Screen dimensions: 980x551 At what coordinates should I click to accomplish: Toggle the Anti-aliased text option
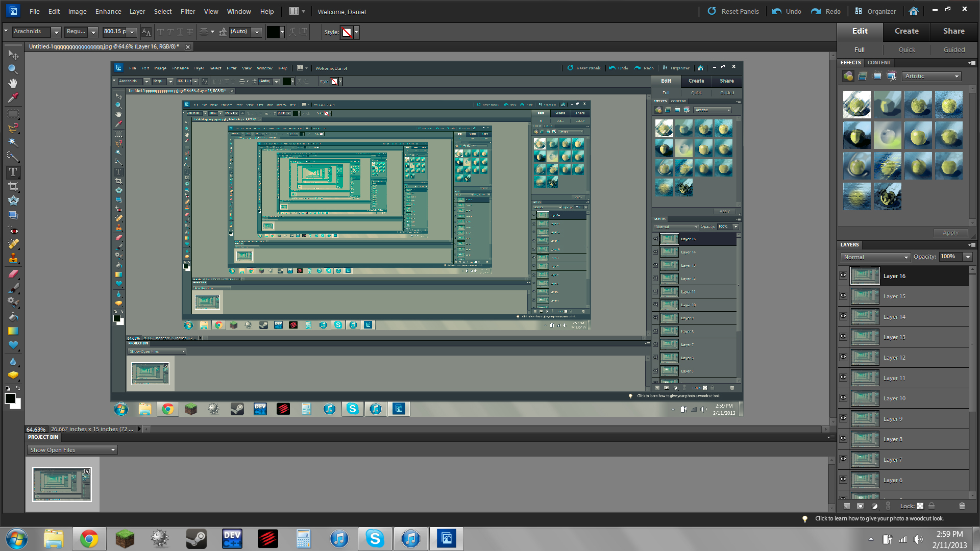click(146, 32)
